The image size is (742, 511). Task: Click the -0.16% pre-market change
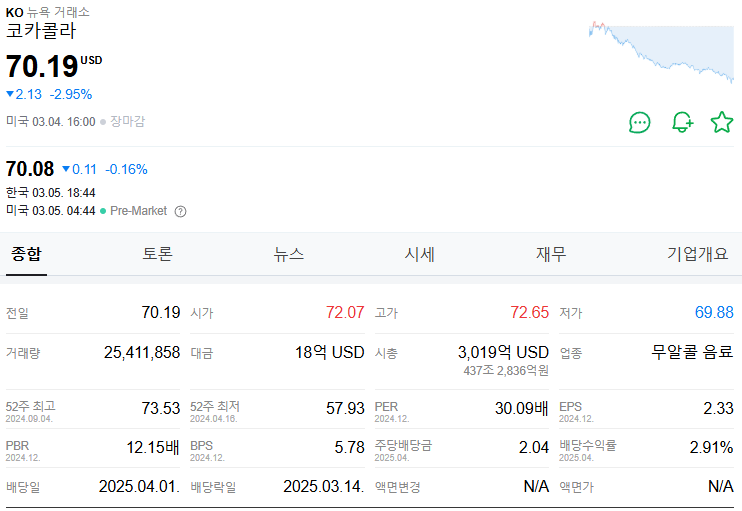[x=126, y=169]
